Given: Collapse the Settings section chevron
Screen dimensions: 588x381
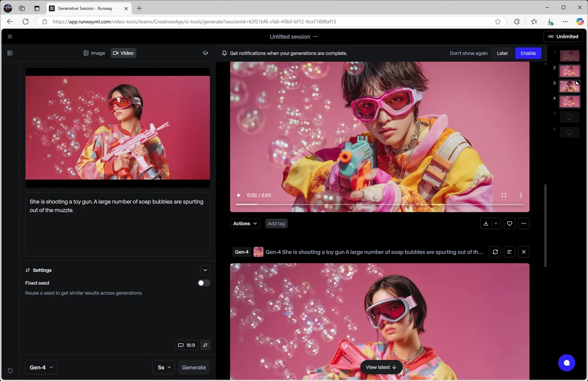Looking at the screenshot, I should point(205,270).
